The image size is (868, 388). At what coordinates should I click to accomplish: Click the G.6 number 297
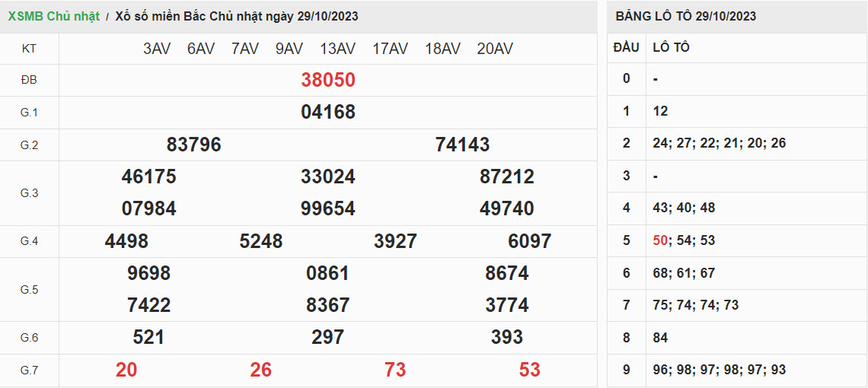[328, 337]
